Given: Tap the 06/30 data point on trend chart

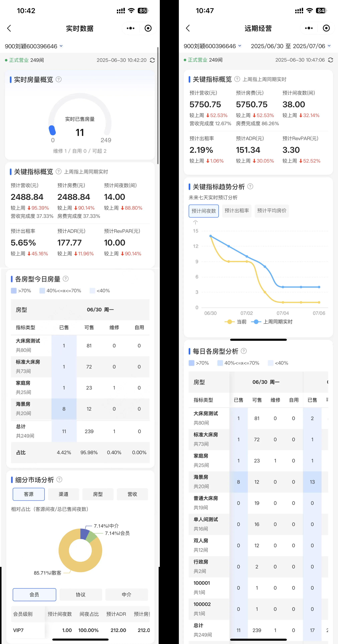Looking at the screenshot, I should [x=210, y=236].
